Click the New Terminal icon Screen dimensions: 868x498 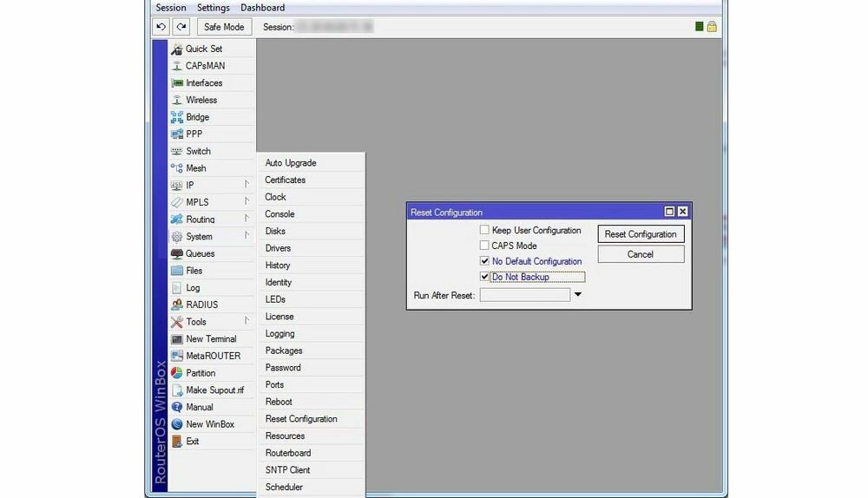pos(176,338)
